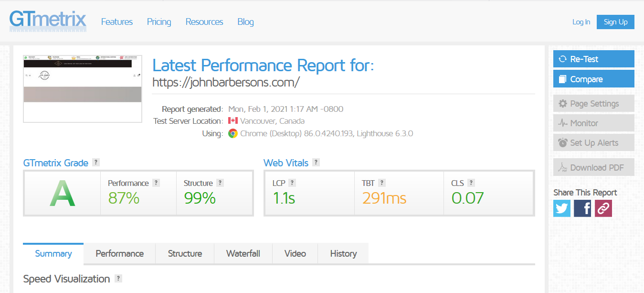Open the Video tab
Image resolution: width=644 pixels, height=293 pixels.
click(x=295, y=253)
